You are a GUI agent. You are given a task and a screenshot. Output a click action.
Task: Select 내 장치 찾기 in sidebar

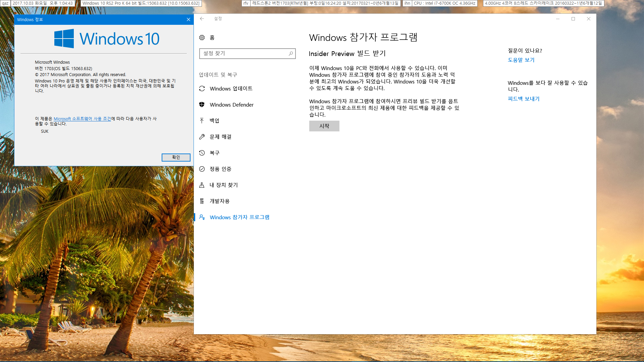click(x=224, y=185)
